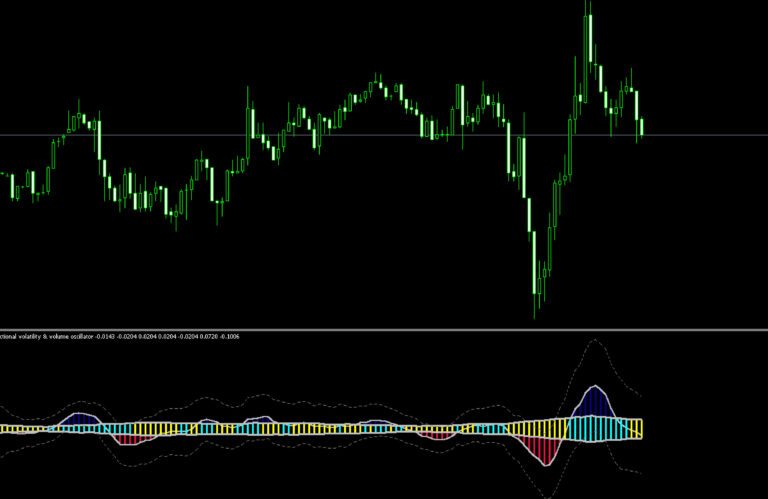Select the last candlestick on the chart
The height and width of the screenshot is (499, 768).
(x=642, y=126)
